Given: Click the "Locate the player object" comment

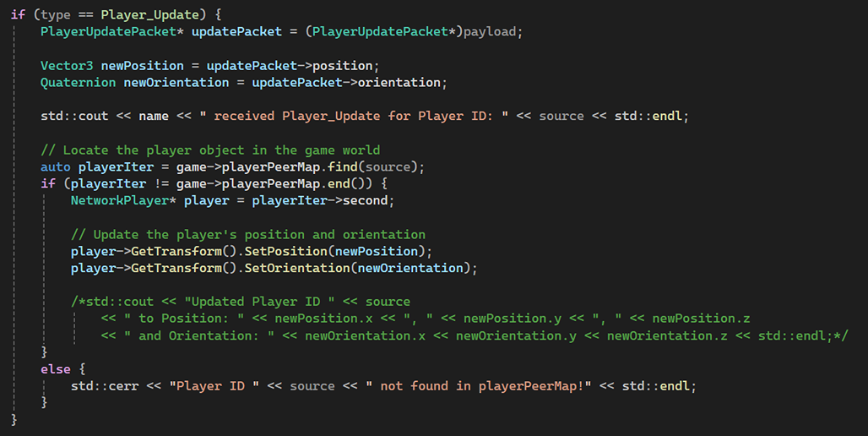Looking at the screenshot, I should point(209,150).
